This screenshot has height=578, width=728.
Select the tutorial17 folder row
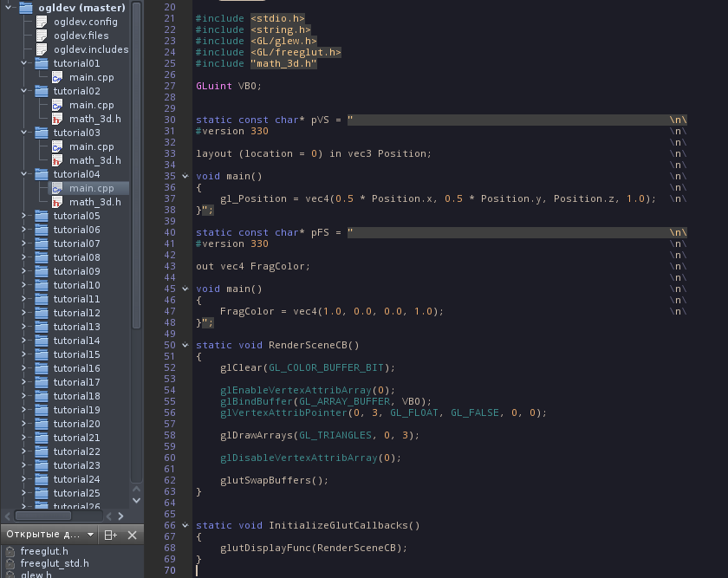tap(75, 382)
